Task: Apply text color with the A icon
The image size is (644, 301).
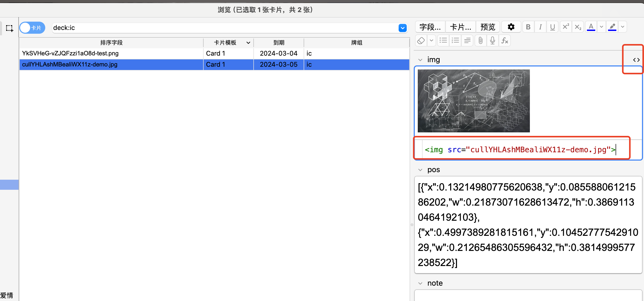Action: tap(591, 27)
